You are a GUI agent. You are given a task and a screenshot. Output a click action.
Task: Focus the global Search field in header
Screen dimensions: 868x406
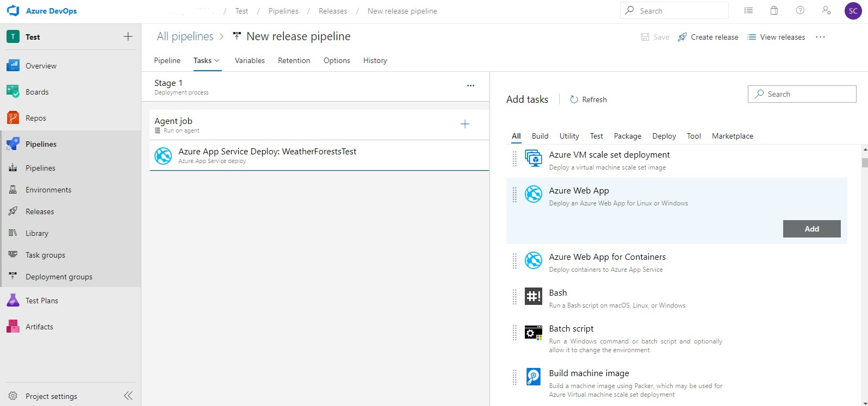[x=674, y=10]
